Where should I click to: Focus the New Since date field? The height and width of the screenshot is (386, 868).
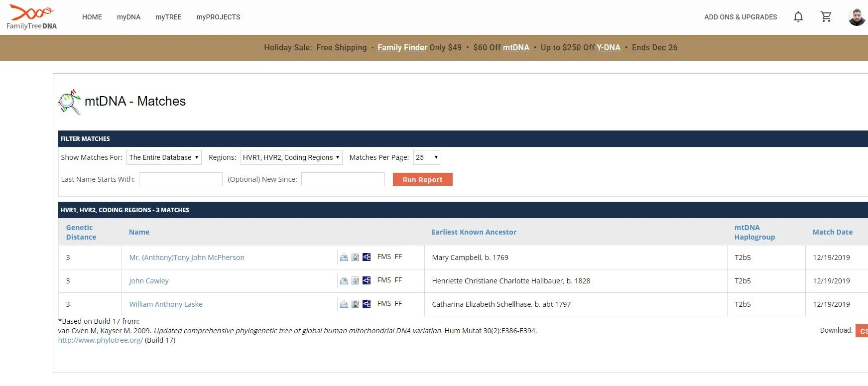(343, 179)
